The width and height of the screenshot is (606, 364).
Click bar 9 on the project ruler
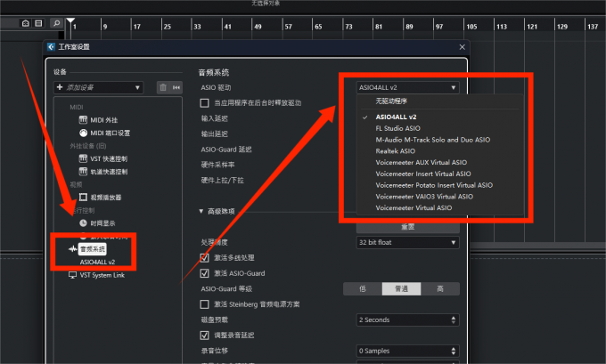pos(105,27)
